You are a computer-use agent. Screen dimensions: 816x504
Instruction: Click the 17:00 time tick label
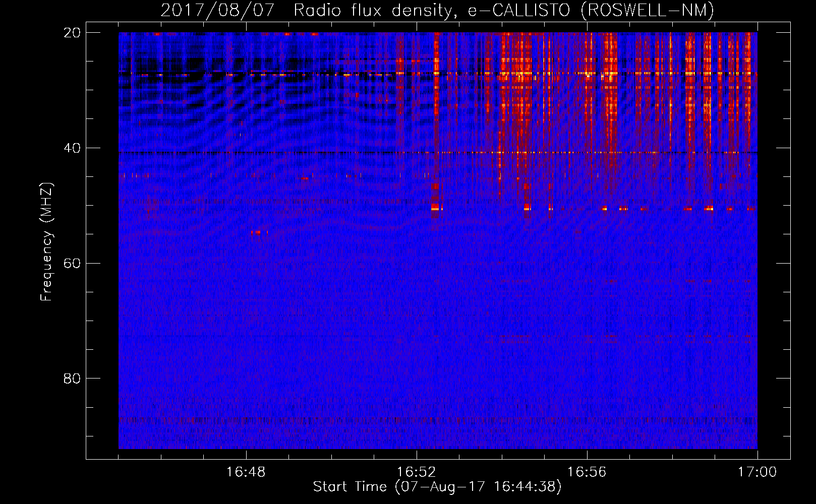(x=757, y=472)
